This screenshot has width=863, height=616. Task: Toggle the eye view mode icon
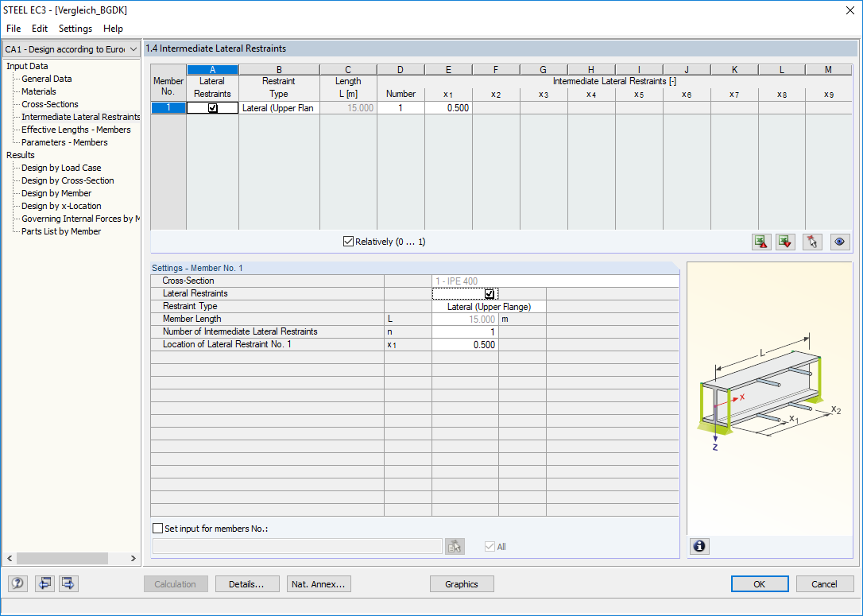[x=840, y=242]
